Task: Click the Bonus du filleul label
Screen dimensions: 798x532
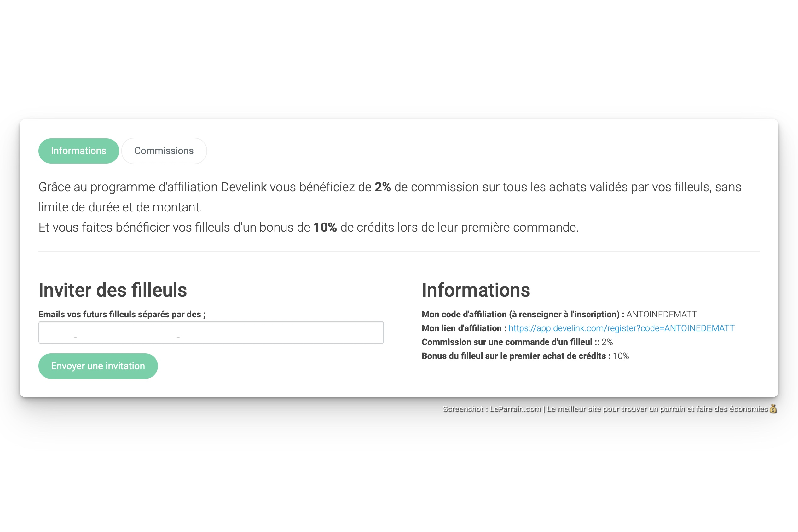Action: 516,356
